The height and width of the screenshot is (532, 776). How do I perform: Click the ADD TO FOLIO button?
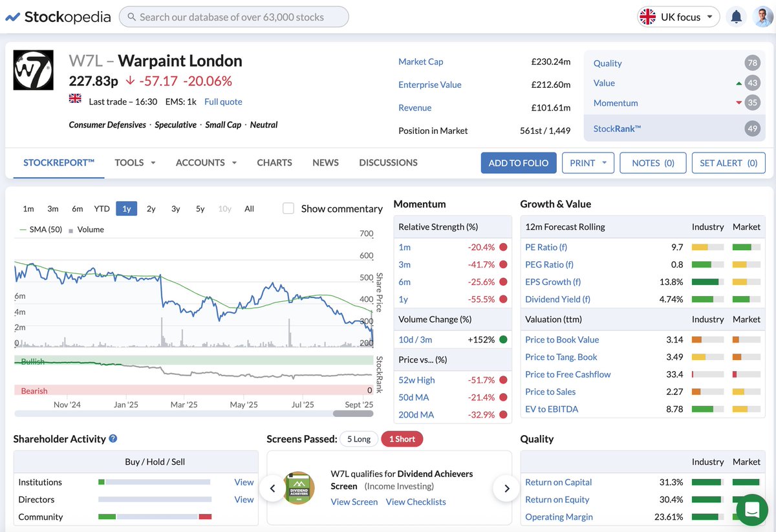tap(519, 163)
